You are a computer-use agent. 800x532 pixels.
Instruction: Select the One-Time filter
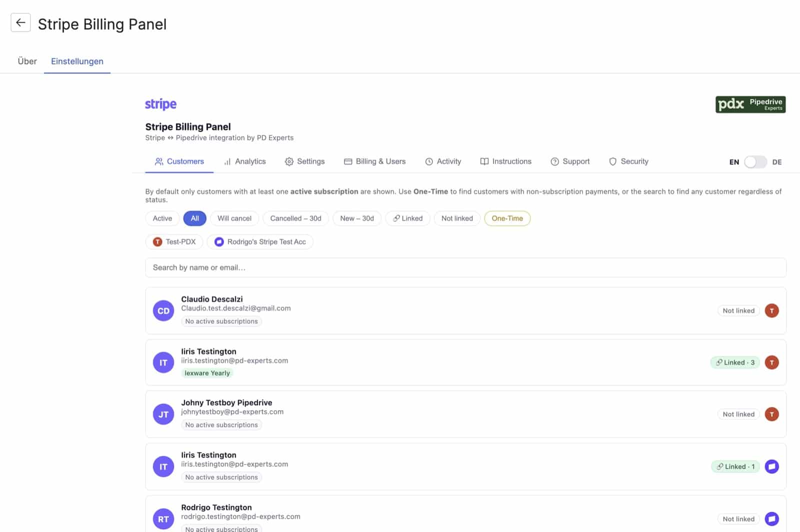pyautogui.click(x=507, y=218)
